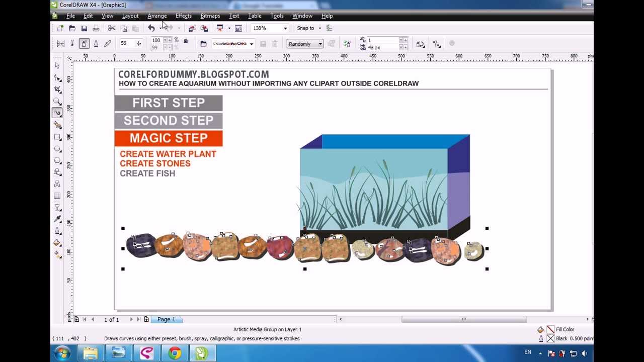The image size is (644, 362).
Task: Select the Smart Fill tool
Action: [x=57, y=125]
